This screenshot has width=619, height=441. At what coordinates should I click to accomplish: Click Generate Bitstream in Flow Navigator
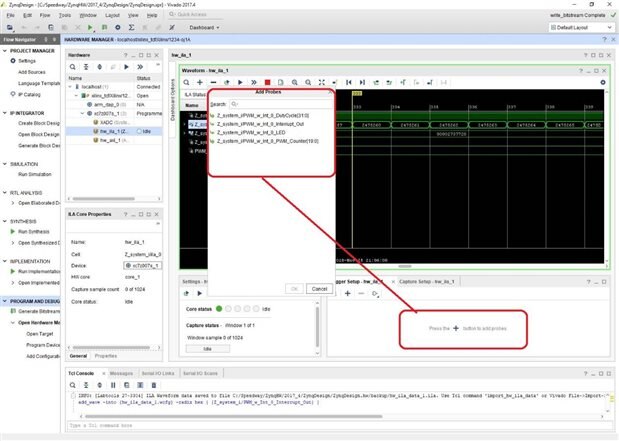[x=38, y=312]
